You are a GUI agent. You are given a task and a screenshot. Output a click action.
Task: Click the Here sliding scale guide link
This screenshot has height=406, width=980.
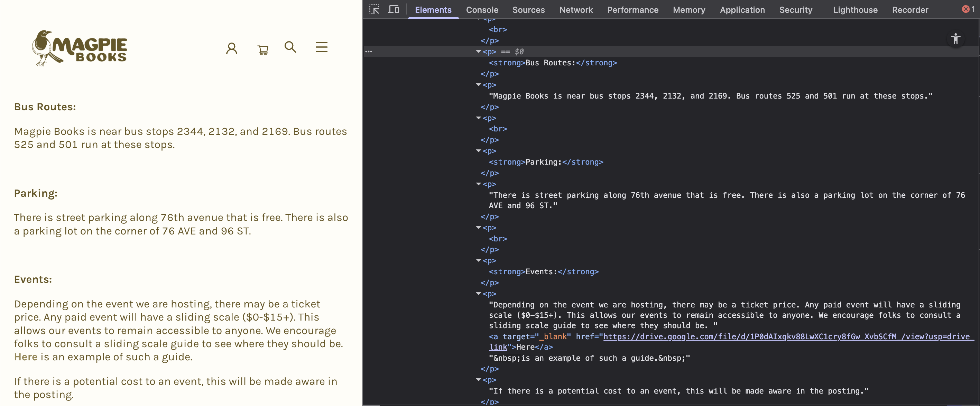pyautogui.click(x=25, y=357)
